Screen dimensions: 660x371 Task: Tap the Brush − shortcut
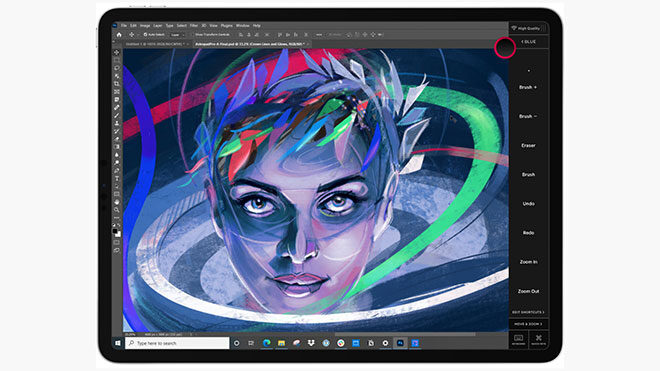point(528,116)
